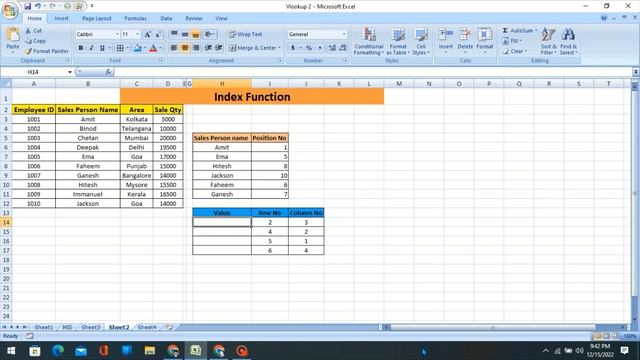Open the General number format dropdown

point(344,34)
